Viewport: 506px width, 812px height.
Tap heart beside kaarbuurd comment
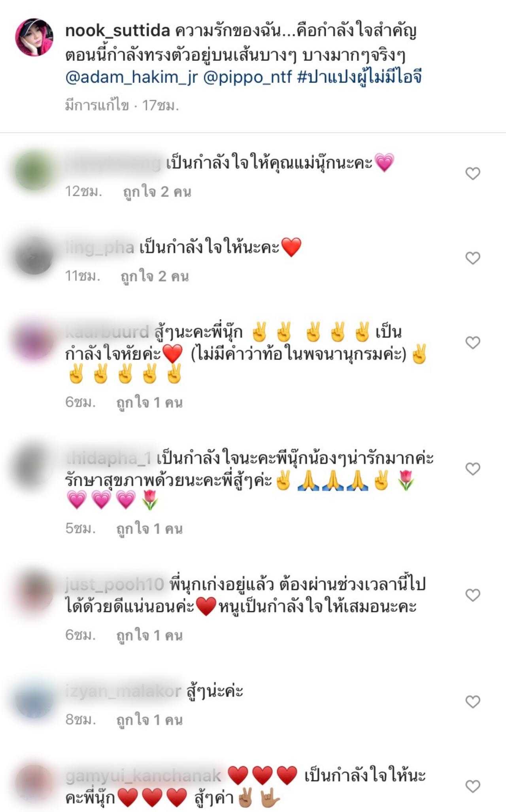(x=472, y=343)
